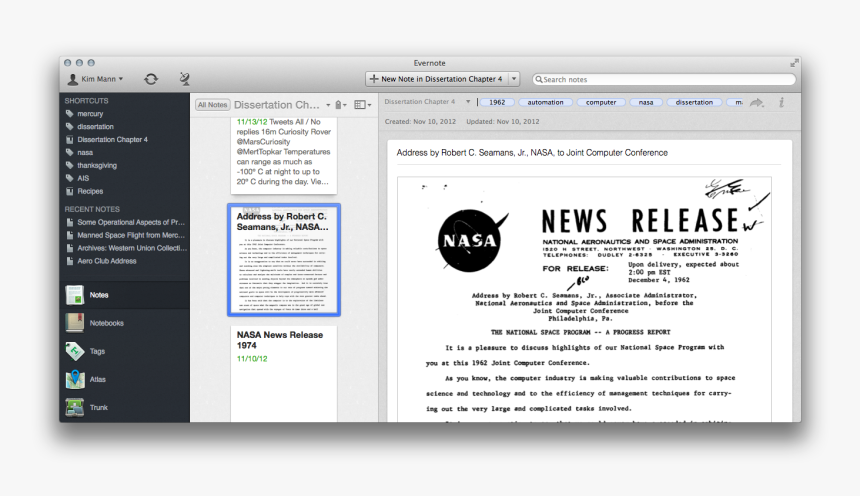Click the note title text field
This screenshot has height=496, width=860.
[x=588, y=153]
